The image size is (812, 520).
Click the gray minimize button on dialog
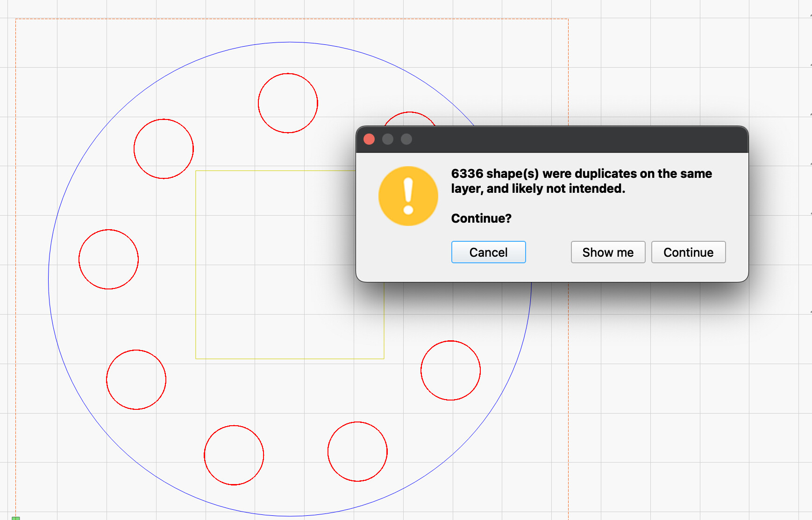click(x=388, y=139)
